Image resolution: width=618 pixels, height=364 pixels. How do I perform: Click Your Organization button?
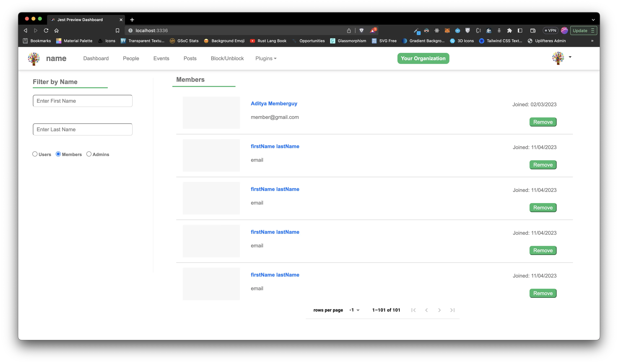tap(423, 58)
